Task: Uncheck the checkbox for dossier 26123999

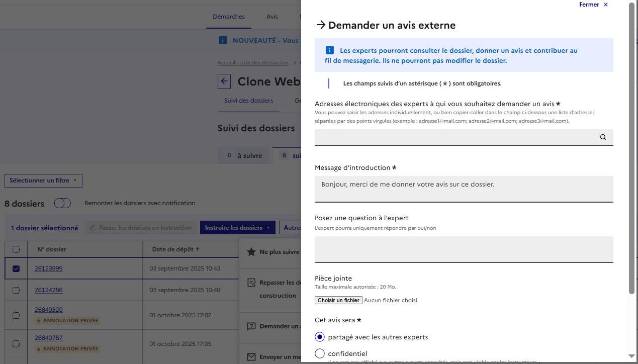Action: pyautogui.click(x=16, y=268)
